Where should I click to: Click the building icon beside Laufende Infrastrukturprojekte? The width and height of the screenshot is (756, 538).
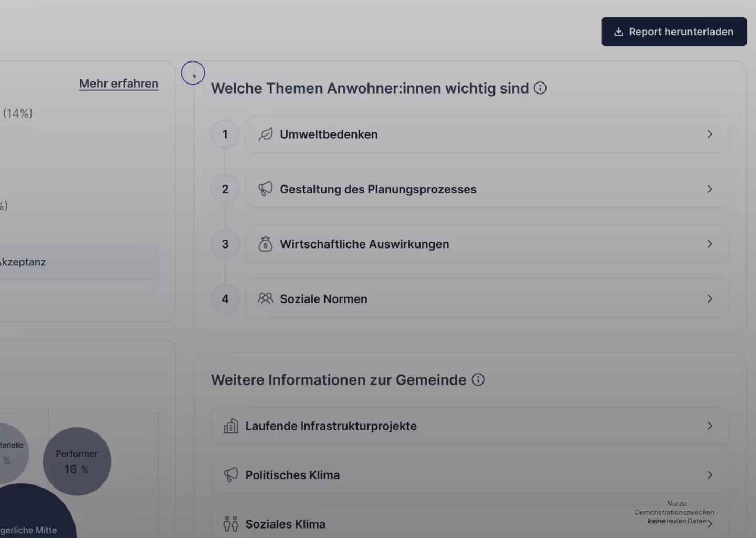pos(230,426)
